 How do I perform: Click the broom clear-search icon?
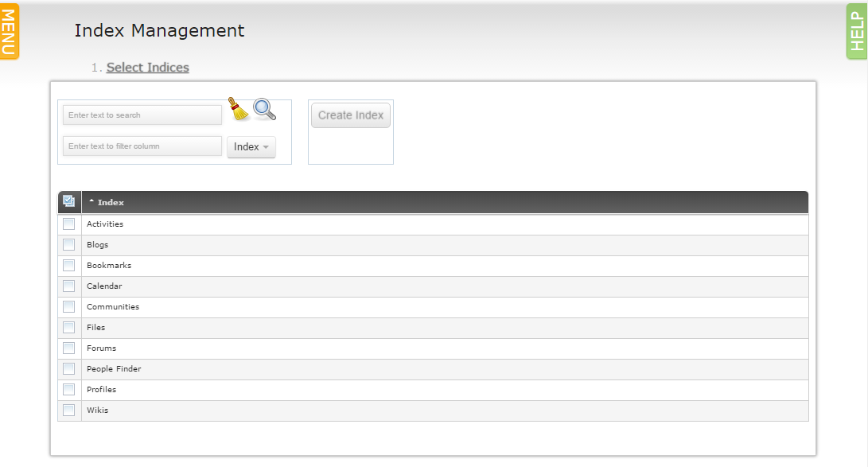[x=239, y=109]
